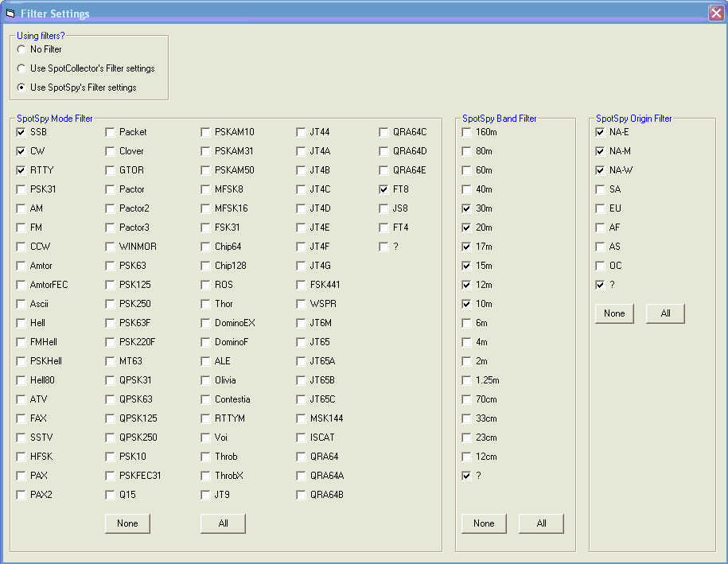Tick the MT63 checkbox
Screen dimensions: 728x564
110,361
